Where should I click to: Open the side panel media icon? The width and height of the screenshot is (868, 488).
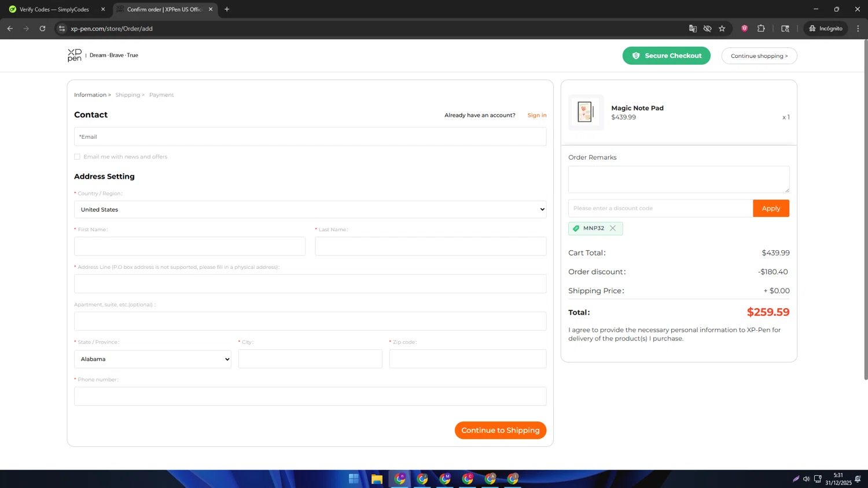785,28
